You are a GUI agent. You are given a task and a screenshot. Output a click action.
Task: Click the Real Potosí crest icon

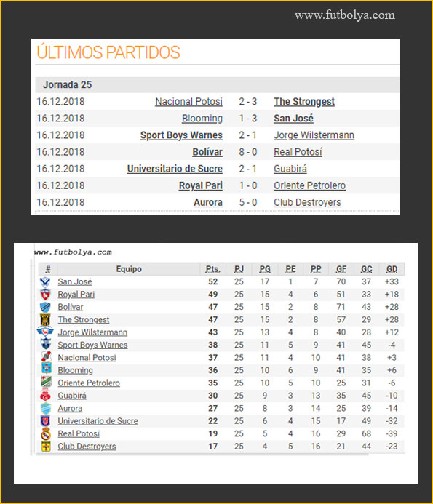pos(47,433)
